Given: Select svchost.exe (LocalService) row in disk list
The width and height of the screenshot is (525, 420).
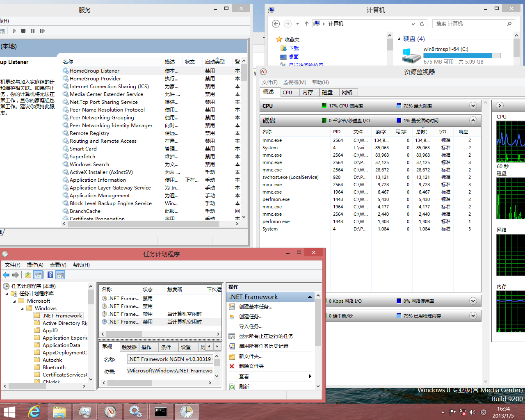Looking at the screenshot, I should point(290,177).
